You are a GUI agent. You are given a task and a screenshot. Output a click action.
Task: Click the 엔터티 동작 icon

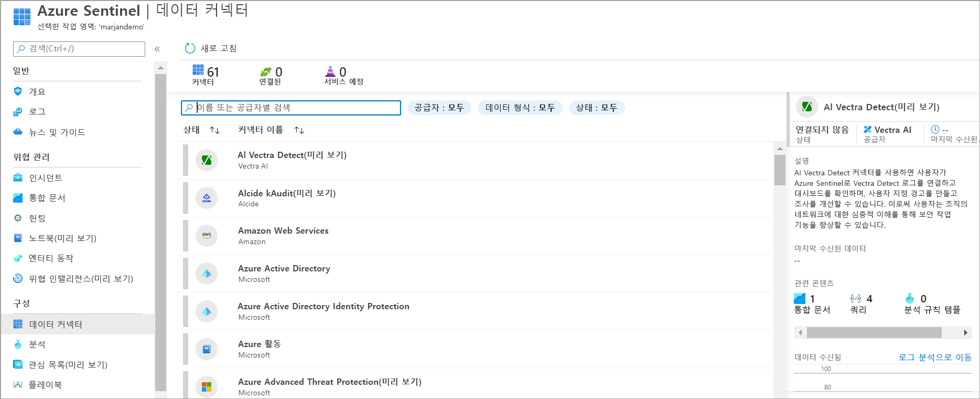[18, 258]
